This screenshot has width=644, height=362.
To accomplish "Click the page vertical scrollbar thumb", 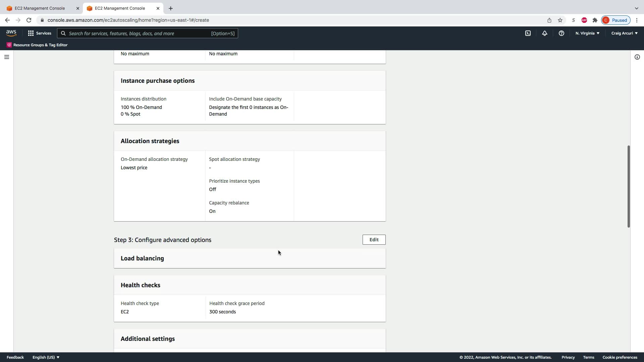I will click(x=628, y=186).
